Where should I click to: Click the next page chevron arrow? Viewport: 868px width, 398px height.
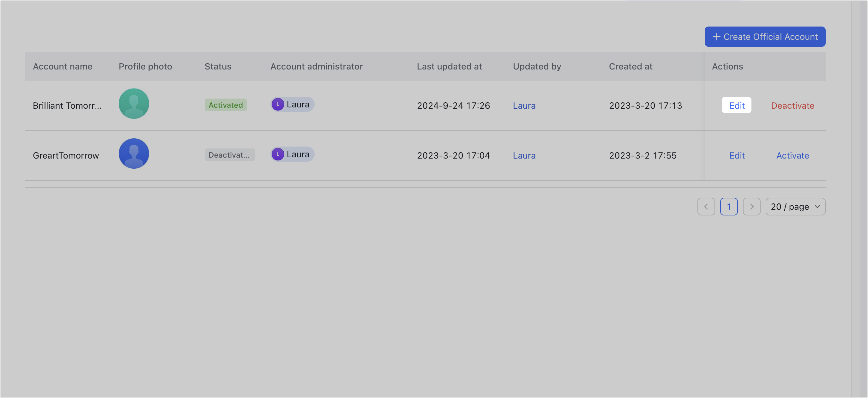pyautogui.click(x=752, y=207)
